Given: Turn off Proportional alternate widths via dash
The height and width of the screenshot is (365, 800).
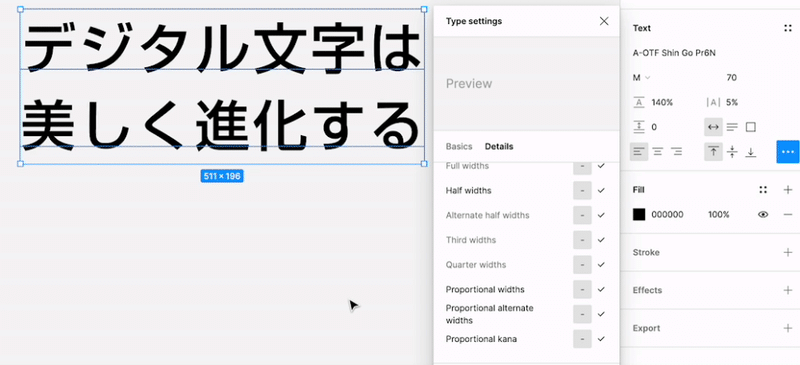Looking at the screenshot, I should pyautogui.click(x=582, y=314).
